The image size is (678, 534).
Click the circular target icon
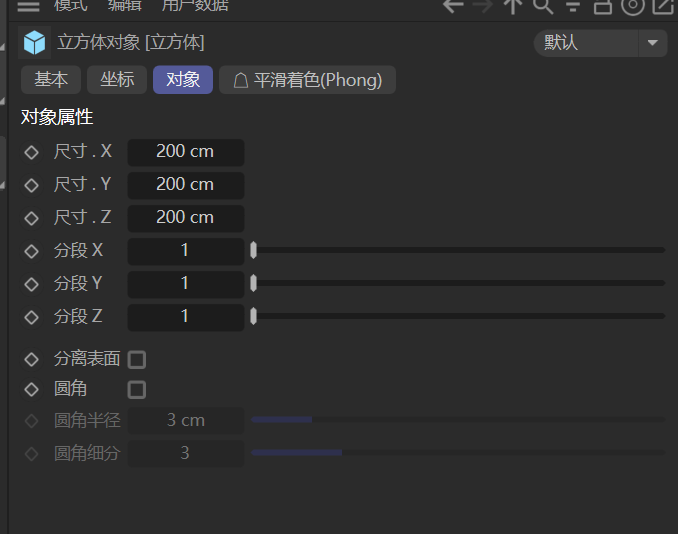(x=633, y=6)
